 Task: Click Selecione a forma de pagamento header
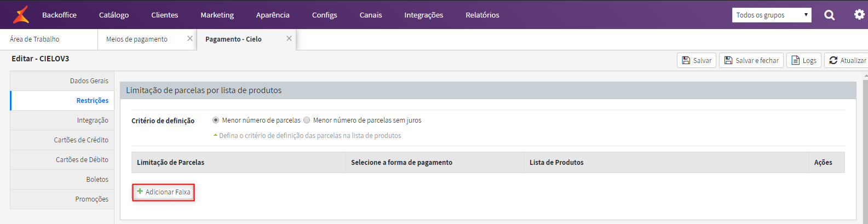click(435, 162)
